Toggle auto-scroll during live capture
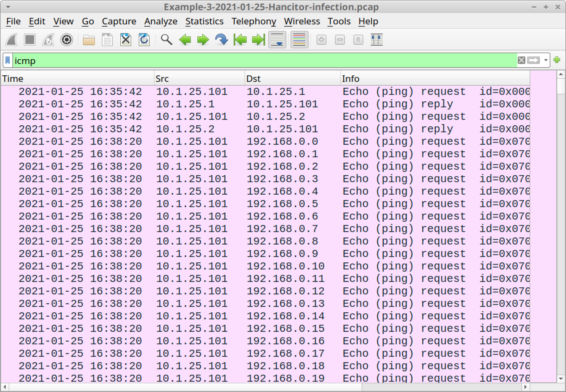This screenshot has width=566, height=392. tap(277, 40)
